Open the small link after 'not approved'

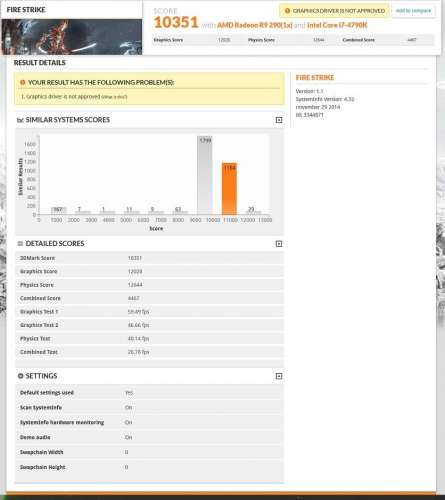click(x=114, y=97)
